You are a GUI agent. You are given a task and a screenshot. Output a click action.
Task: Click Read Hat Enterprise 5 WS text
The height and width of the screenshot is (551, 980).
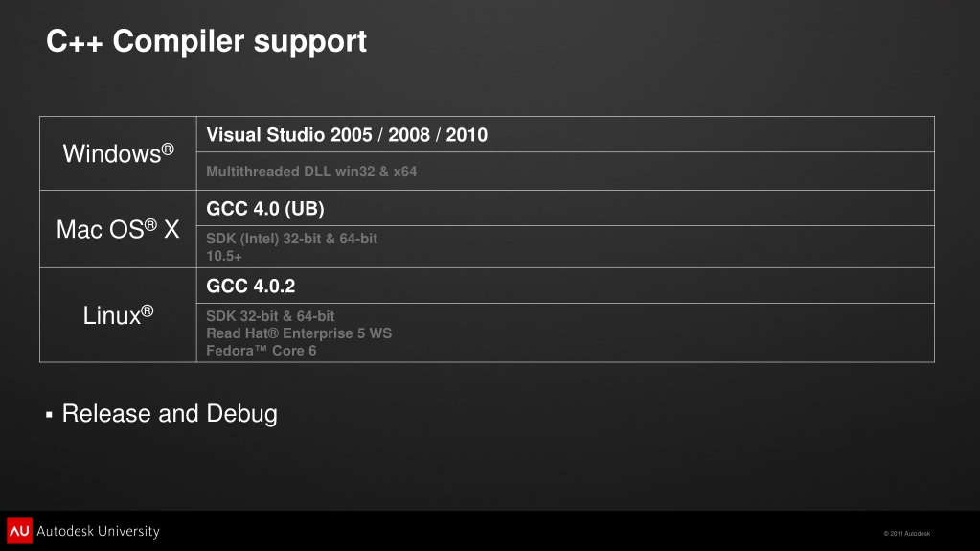click(x=299, y=333)
